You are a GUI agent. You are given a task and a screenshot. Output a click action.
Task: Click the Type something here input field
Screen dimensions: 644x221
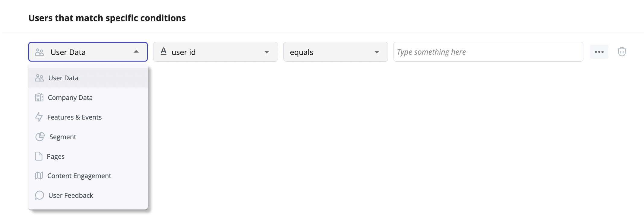488,52
